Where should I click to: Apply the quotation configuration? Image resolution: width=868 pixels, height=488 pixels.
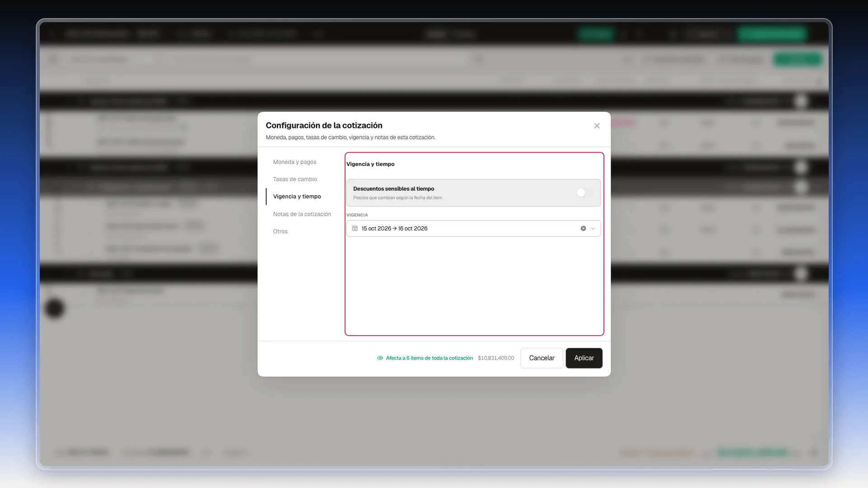(584, 358)
